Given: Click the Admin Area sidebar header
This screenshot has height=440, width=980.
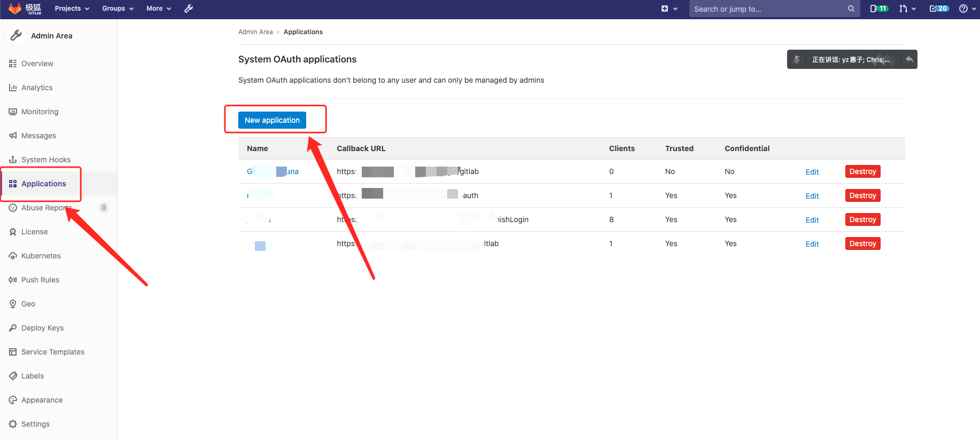Looking at the screenshot, I should tap(51, 36).
